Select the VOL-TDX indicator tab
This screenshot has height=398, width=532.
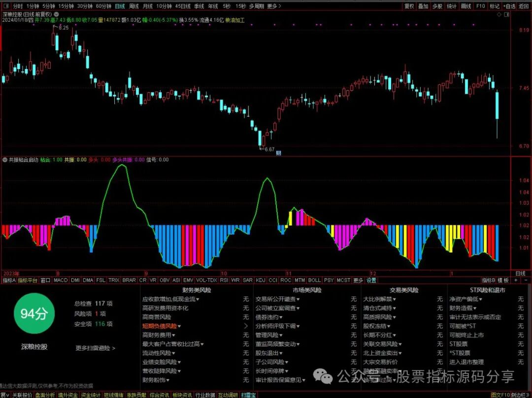click(206, 280)
